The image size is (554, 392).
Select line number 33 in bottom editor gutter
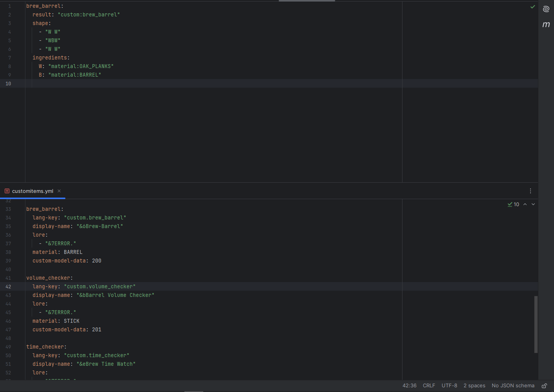pos(8,209)
